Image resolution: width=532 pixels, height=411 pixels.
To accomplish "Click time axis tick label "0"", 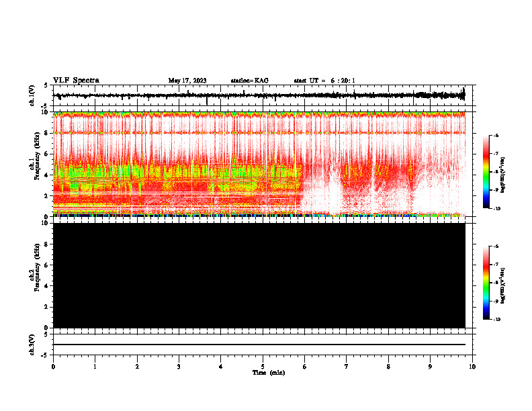I will (x=53, y=367).
